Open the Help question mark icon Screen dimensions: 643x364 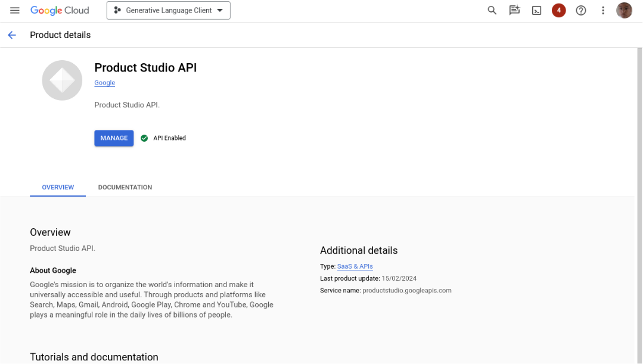581,11
